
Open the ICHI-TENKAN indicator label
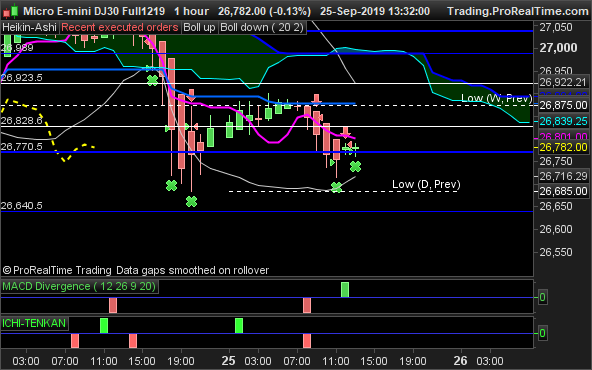(x=34, y=323)
